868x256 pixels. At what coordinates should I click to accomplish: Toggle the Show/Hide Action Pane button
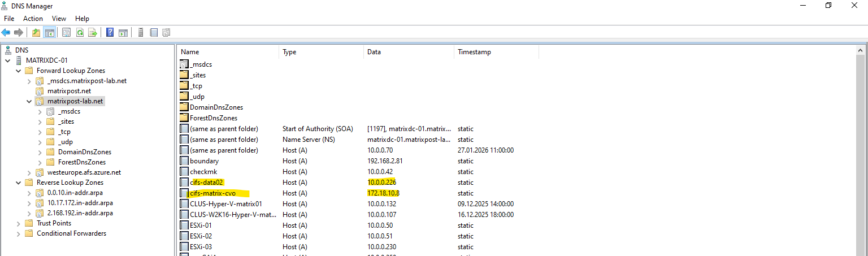tap(123, 33)
